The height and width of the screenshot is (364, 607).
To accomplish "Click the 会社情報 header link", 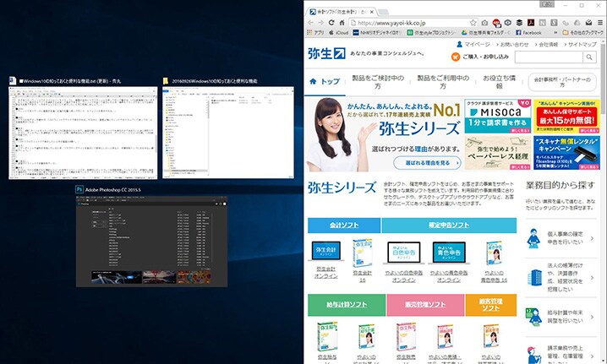I will click(x=546, y=45).
